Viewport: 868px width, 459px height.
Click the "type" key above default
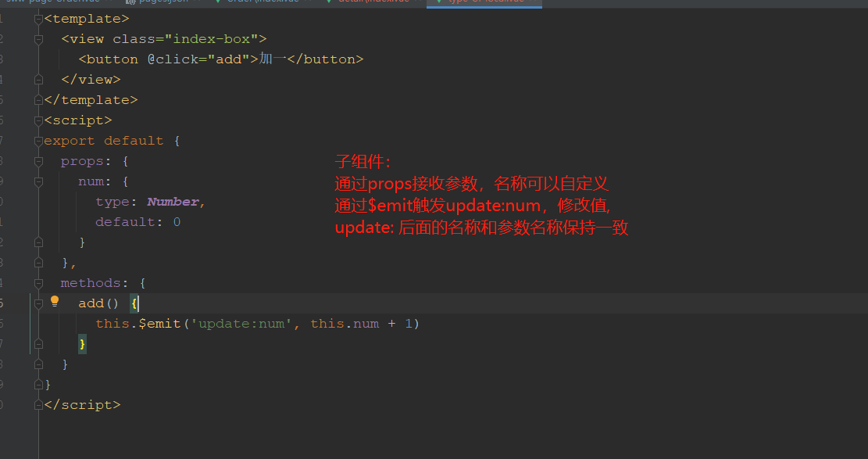pos(113,202)
